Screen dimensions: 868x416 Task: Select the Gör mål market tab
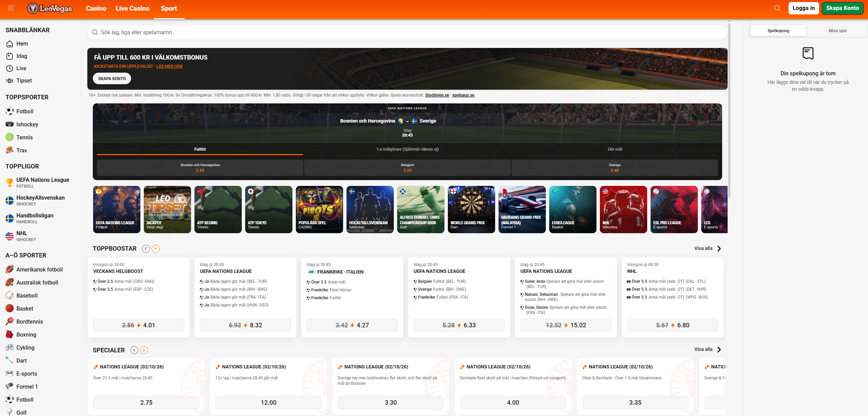click(x=615, y=149)
